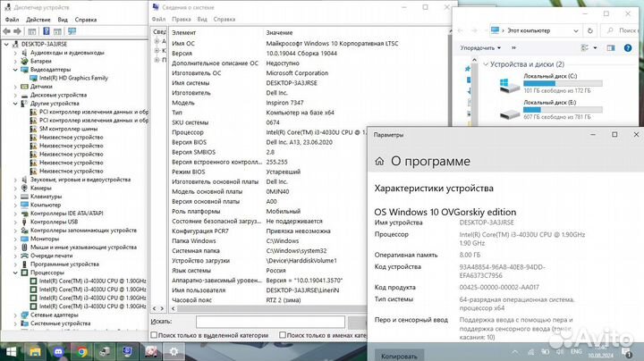Open Правка menu in System Information
The image size is (644, 361).
(x=181, y=19)
